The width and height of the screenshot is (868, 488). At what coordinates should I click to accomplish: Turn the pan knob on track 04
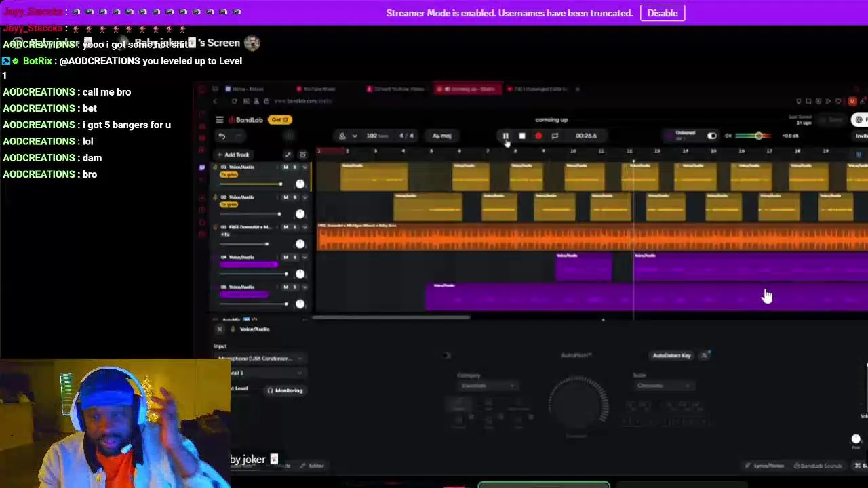point(300,274)
